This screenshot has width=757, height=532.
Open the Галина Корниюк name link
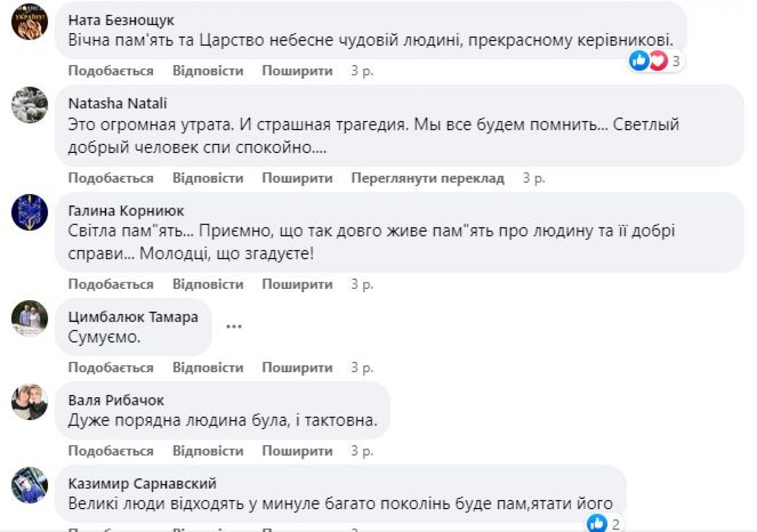[126, 211]
